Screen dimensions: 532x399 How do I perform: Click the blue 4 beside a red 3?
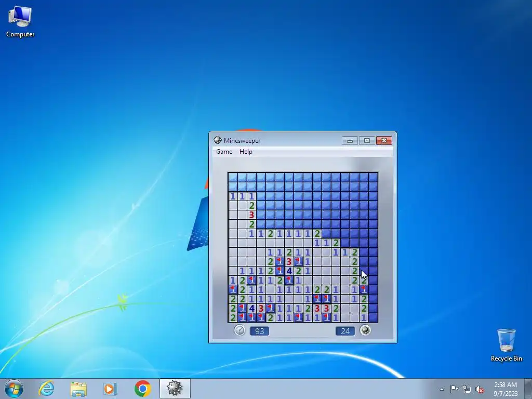(251, 308)
